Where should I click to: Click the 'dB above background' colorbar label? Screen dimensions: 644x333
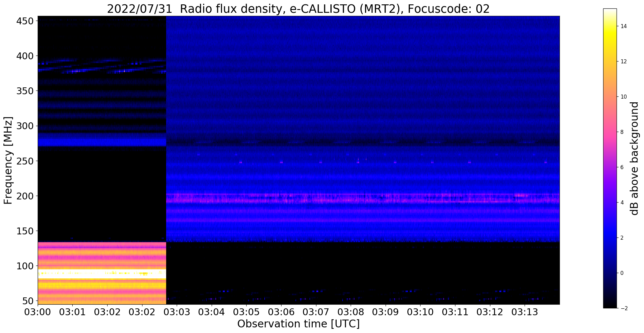[634, 159]
